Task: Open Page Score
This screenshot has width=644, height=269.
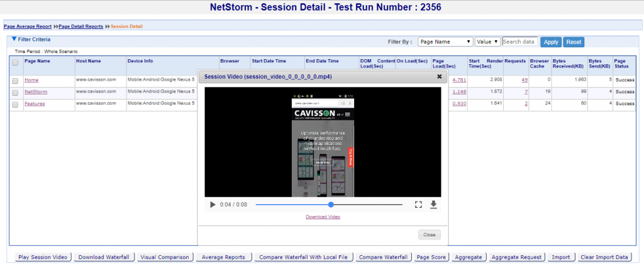Action: 431,257
